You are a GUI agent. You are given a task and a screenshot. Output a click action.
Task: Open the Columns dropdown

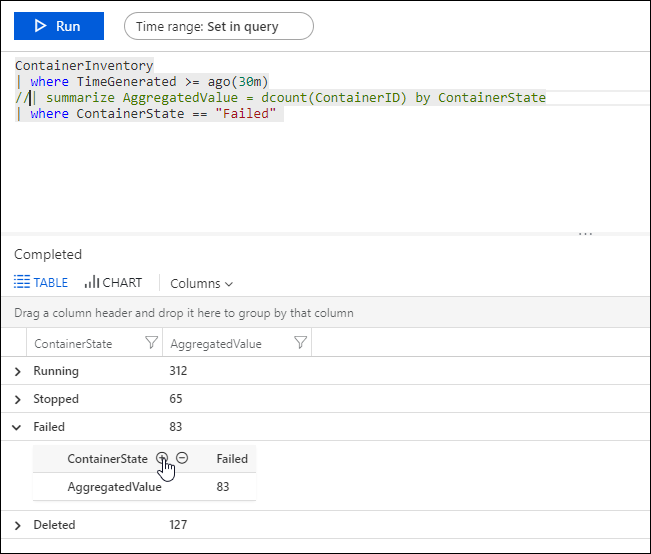[x=201, y=284]
